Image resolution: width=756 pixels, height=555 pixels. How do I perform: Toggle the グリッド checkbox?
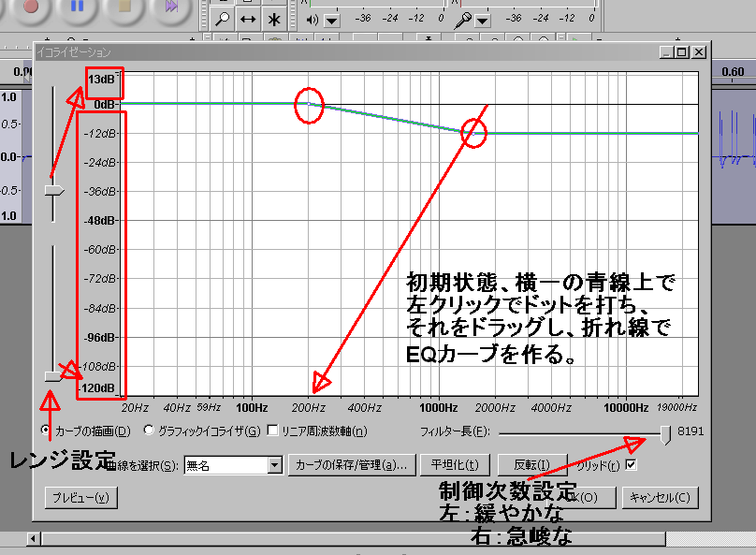pos(631,464)
